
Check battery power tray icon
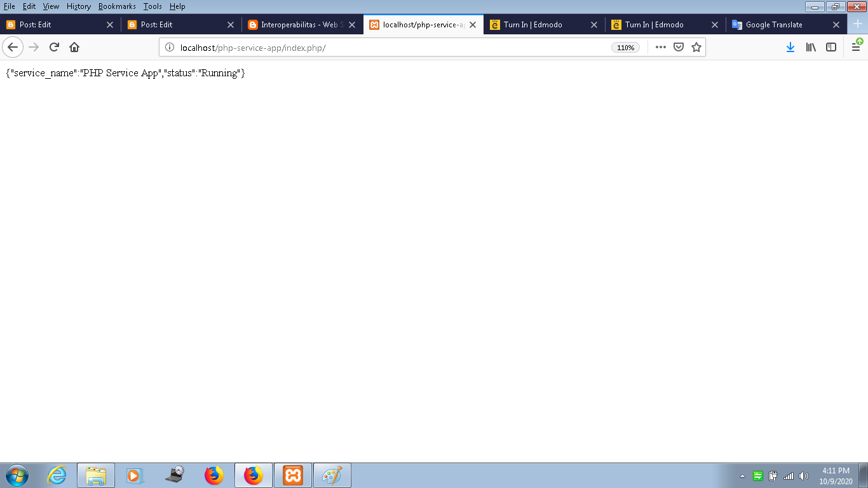click(773, 476)
